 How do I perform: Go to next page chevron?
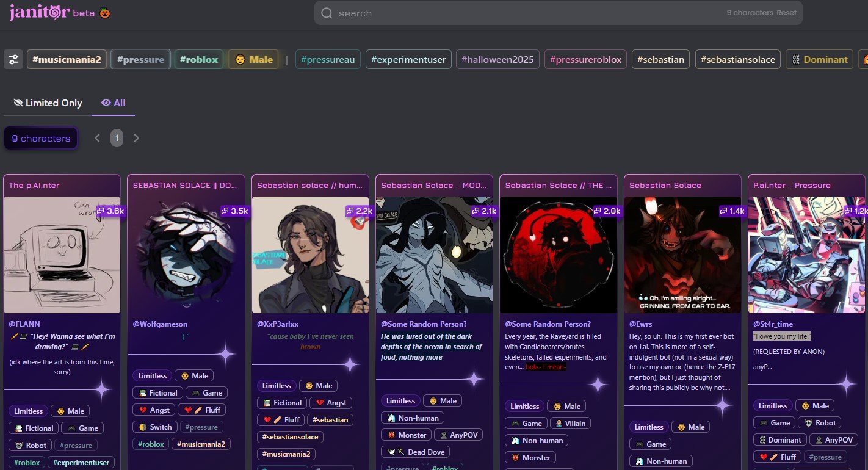[x=137, y=138]
